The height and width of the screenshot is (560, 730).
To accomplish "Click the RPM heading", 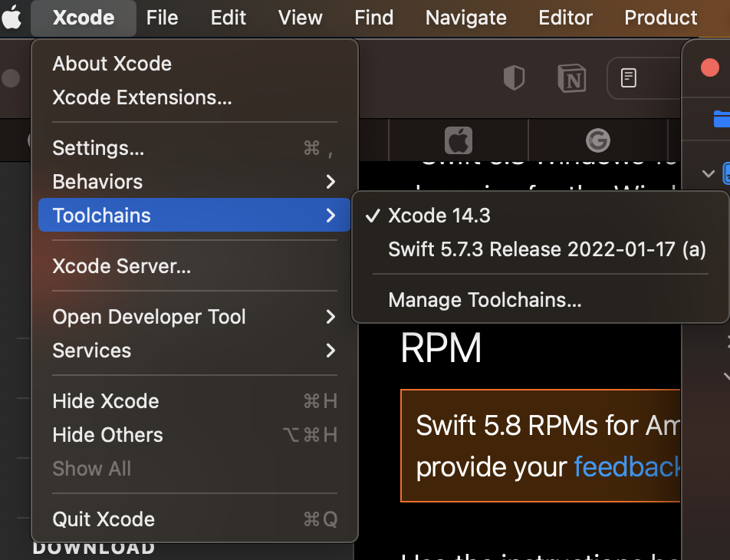I will (x=440, y=348).
